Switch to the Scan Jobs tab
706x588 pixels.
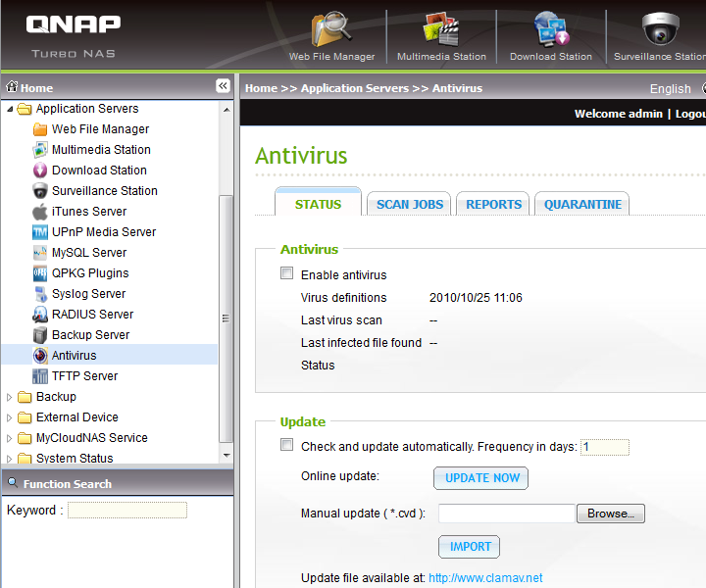[410, 204]
